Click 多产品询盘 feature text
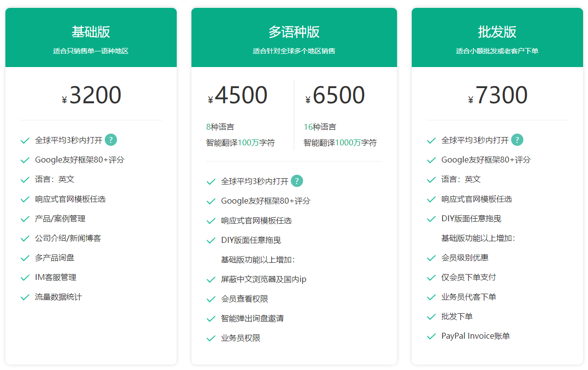The height and width of the screenshot is (370, 588). (55, 258)
